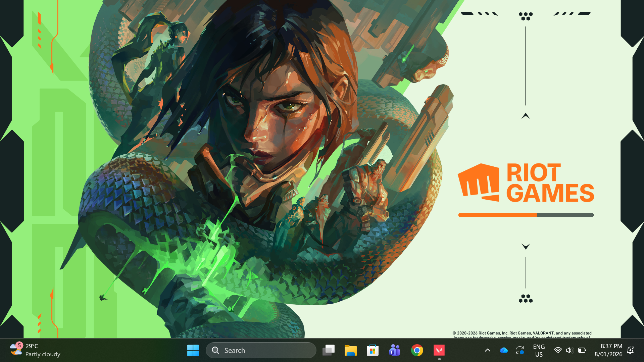
Task: Open OneDrive from the system tray
Action: click(503, 350)
